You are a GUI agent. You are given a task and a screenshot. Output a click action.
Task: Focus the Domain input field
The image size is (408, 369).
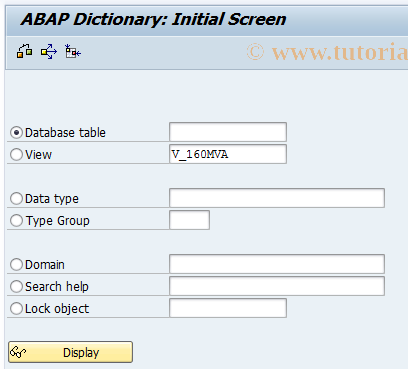tap(277, 264)
